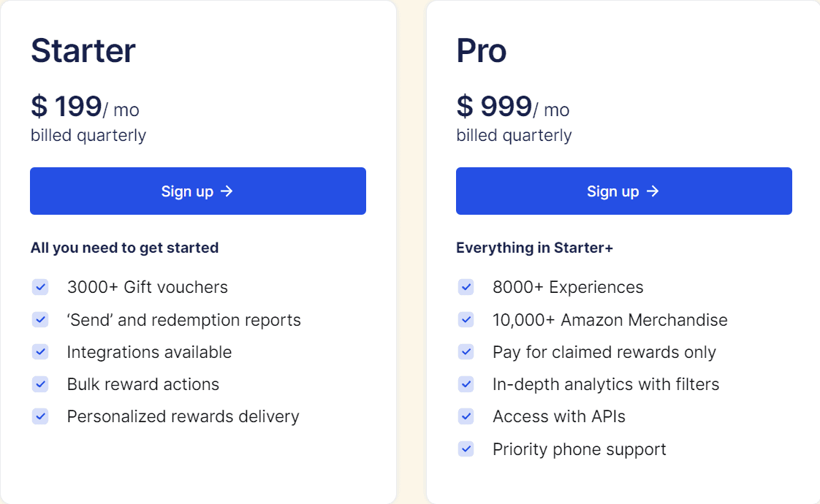Click the Starter plan heading
This screenshot has height=504, width=820.
pyautogui.click(x=83, y=51)
